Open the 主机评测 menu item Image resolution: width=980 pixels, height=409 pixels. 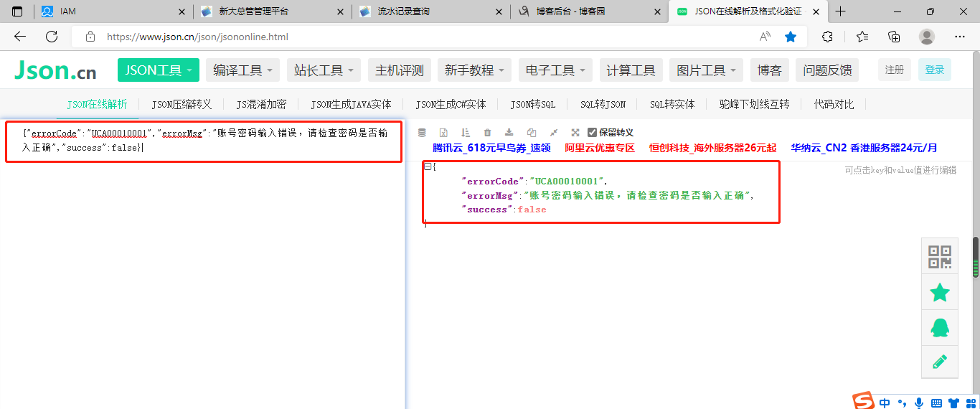(x=400, y=70)
